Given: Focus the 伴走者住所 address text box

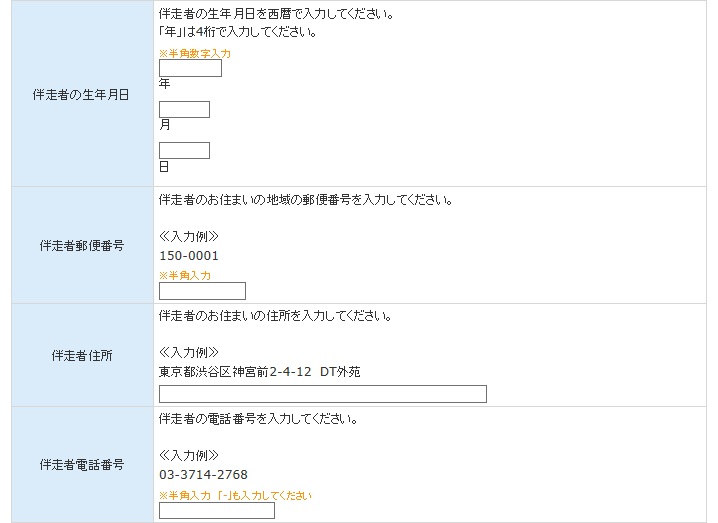Looking at the screenshot, I should (322, 394).
